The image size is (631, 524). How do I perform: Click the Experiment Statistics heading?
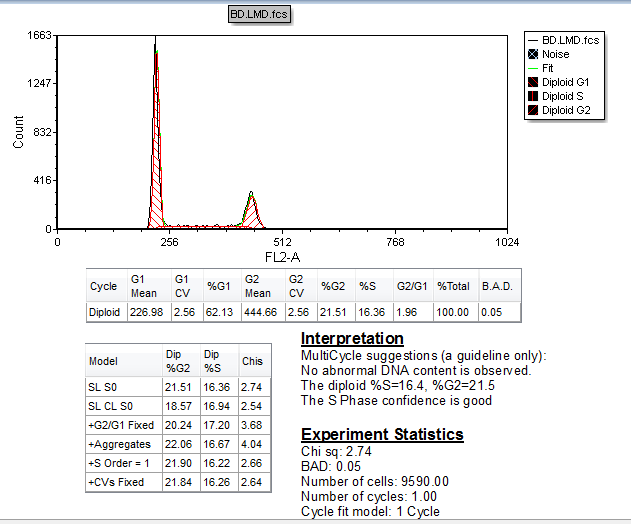pos(382,435)
